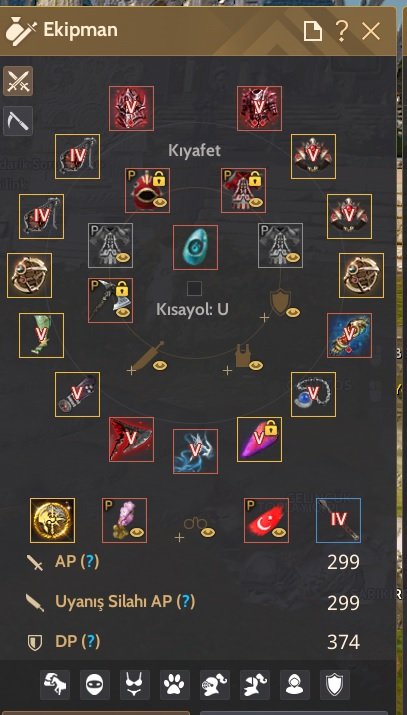The height and width of the screenshot is (715, 407).
Task: Click the green V shoes slot
Action: 41,335
